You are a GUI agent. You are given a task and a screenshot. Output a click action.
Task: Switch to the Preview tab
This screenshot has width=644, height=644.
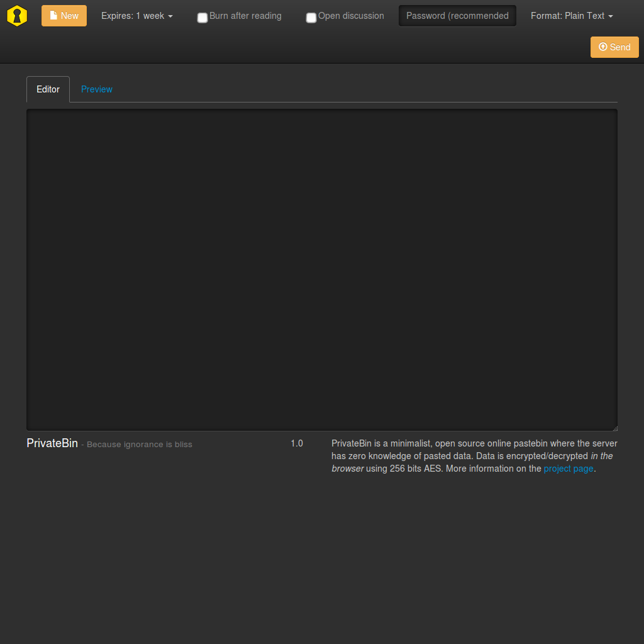pos(96,89)
